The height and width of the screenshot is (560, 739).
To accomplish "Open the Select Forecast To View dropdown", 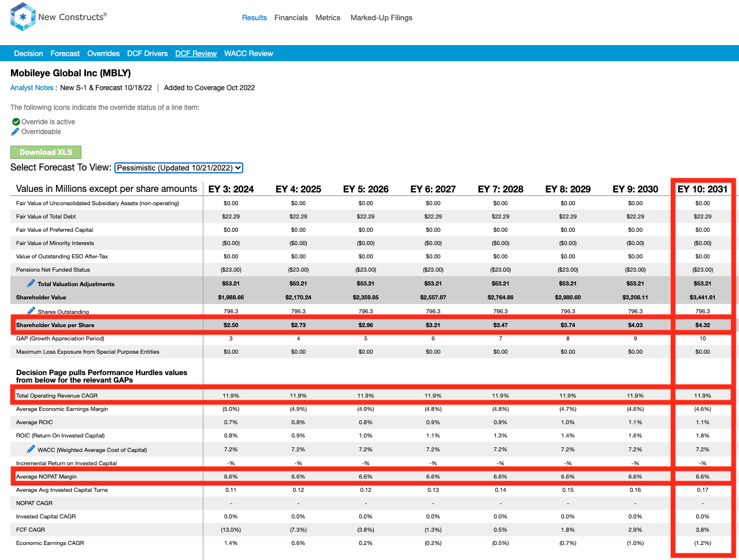I will tap(179, 168).
